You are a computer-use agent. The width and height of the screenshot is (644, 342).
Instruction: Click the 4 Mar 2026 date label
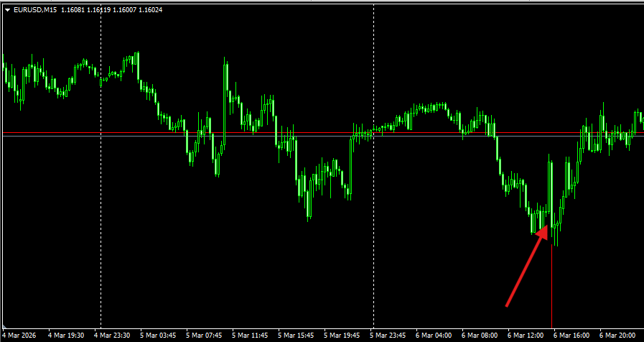click(19, 336)
